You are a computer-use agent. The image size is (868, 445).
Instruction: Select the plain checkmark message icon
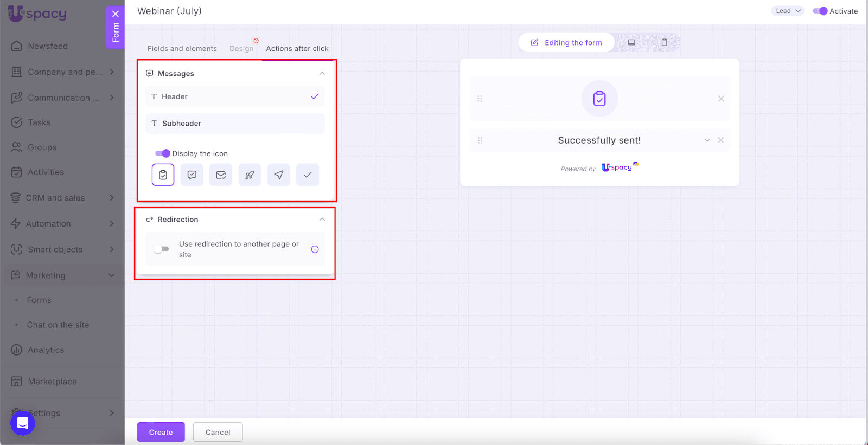point(308,175)
